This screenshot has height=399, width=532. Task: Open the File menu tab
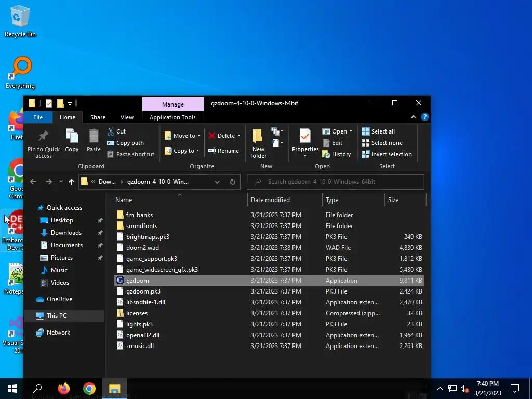click(38, 117)
